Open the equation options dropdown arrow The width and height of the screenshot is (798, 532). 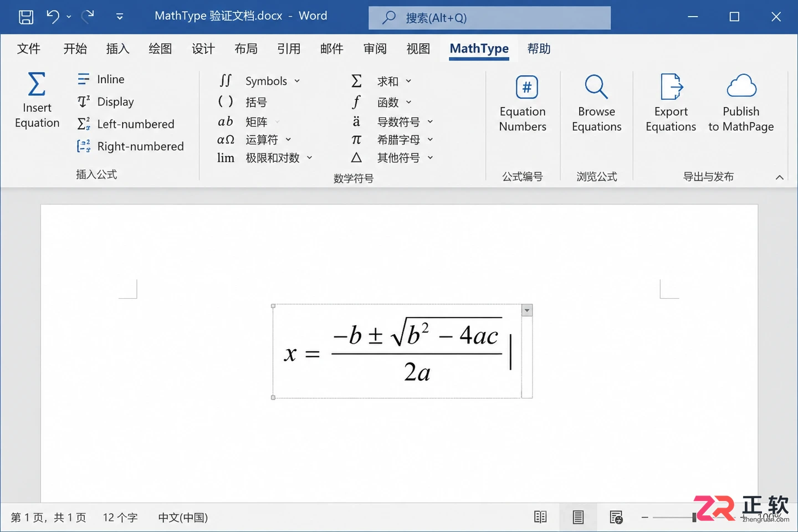coord(527,310)
